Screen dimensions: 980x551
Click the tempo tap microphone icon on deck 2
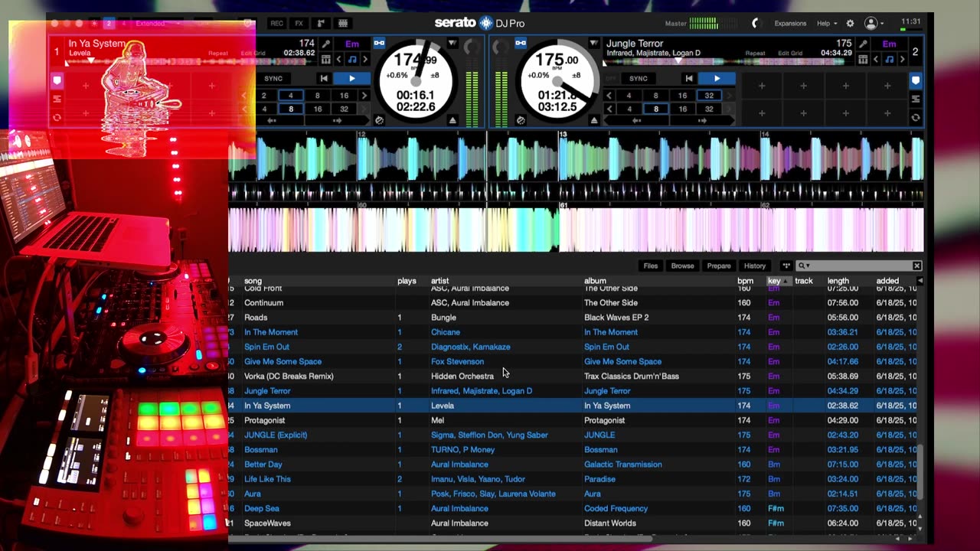coord(864,44)
